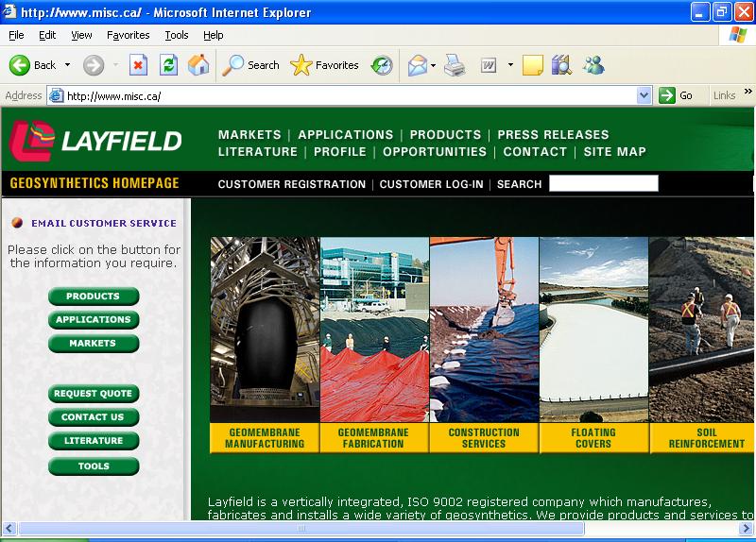Click the Windows flag logo in menu bar
Image resolution: width=756 pixels, height=542 pixels.
point(738,35)
